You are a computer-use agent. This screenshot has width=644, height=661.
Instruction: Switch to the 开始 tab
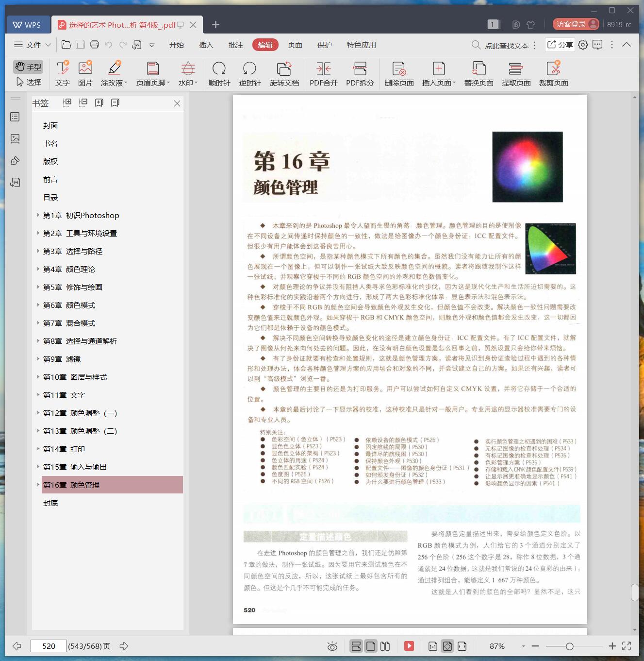coord(177,45)
